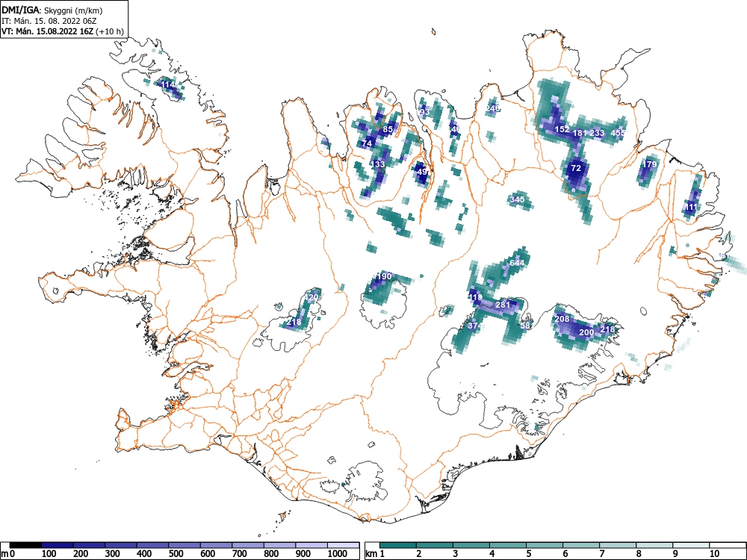Click visibility value 49 on the map

(x=422, y=172)
